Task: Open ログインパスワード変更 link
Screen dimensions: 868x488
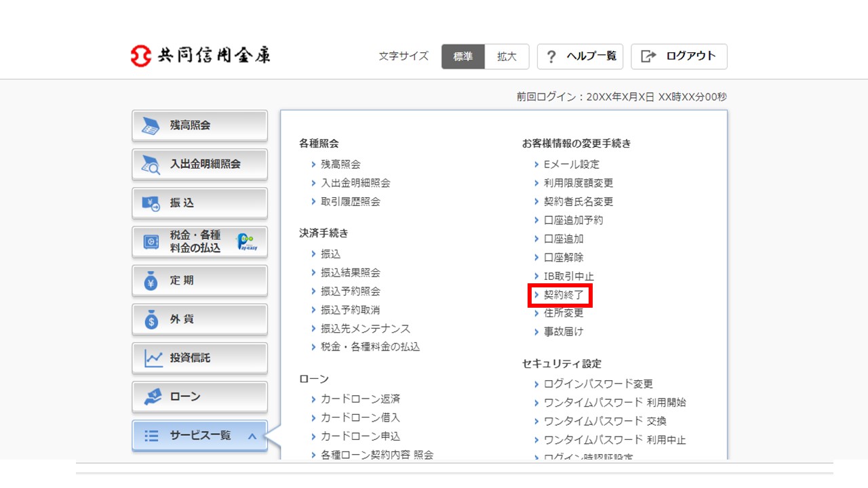Action: click(x=598, y=384)
